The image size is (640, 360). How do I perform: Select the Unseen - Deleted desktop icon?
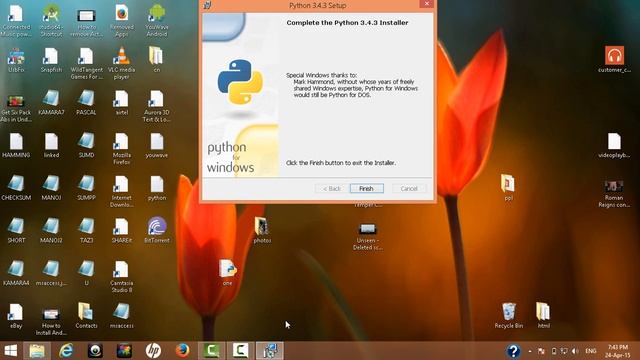(x=367, y=237)
